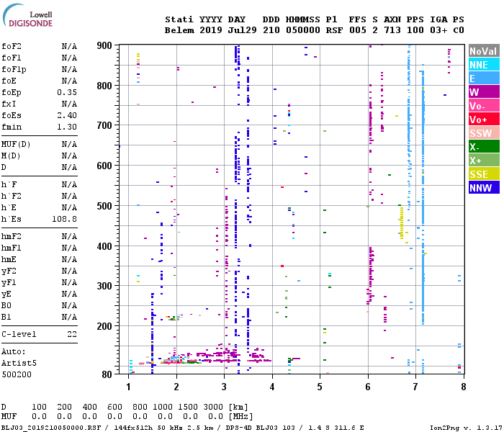Screen dimensions: 504x432
Task: Click the M(D) parameter label
Action: click(x=11, y=156)
